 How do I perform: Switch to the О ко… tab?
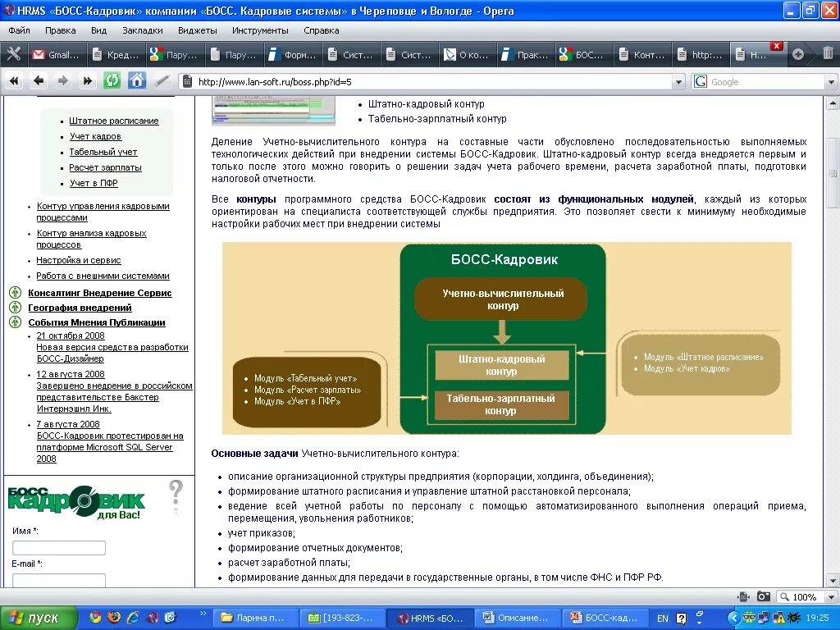click(x=468, y=55)
